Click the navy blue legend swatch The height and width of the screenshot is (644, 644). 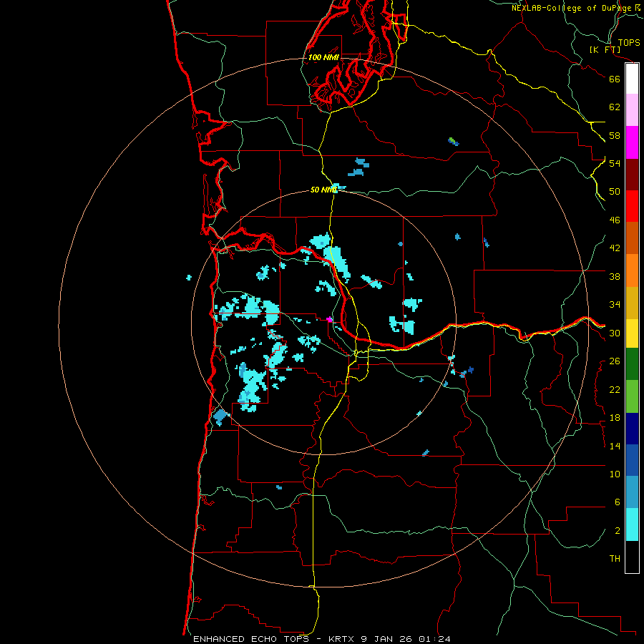(x=632, y=429)
